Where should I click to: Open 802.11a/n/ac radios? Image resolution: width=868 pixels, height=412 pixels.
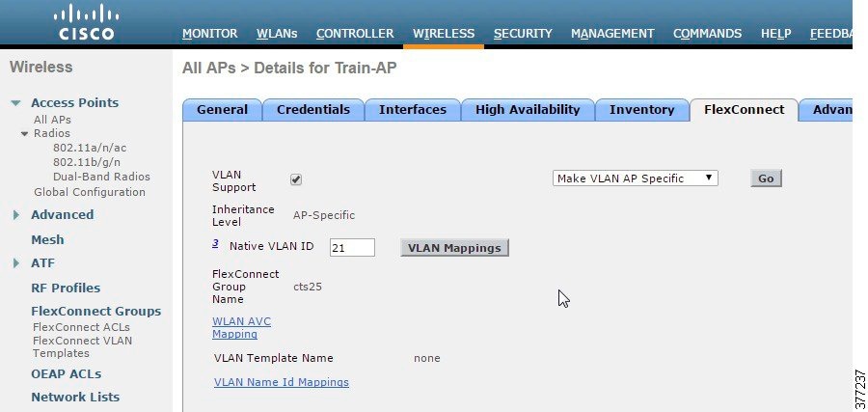click(90, 148)
